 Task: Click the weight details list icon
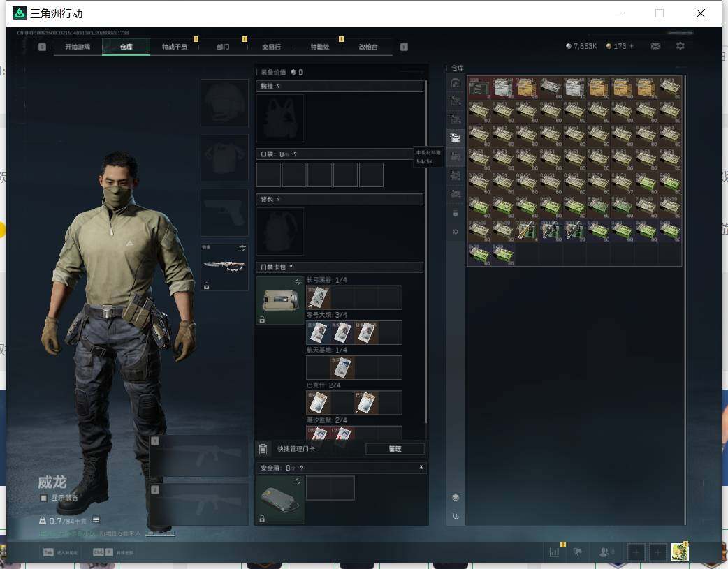pyautogui.click(x=96, y=520)
